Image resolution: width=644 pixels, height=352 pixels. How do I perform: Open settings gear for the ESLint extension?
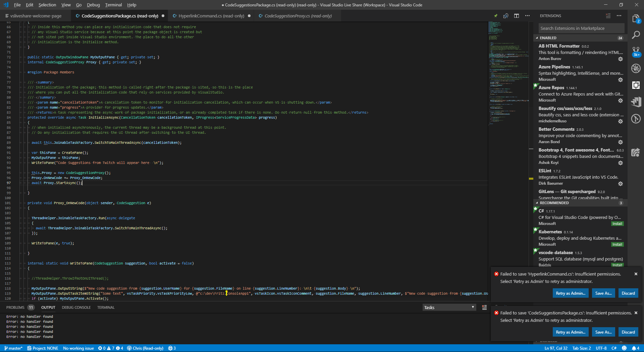point(621,184)
